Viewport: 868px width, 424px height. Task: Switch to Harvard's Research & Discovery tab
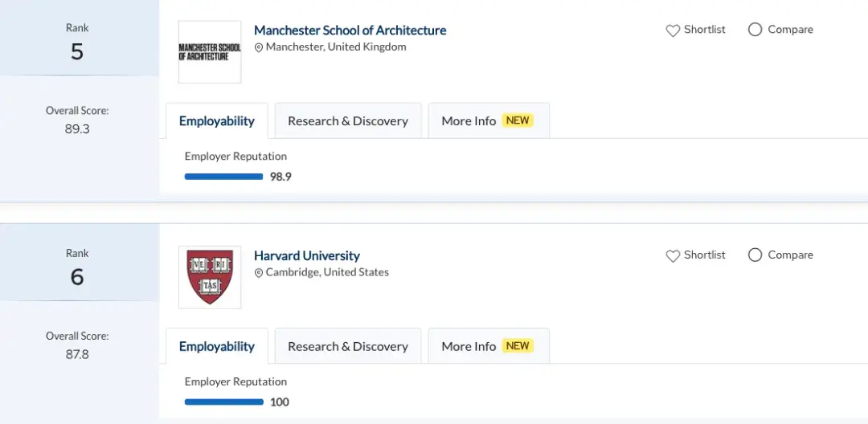point(348,347)
